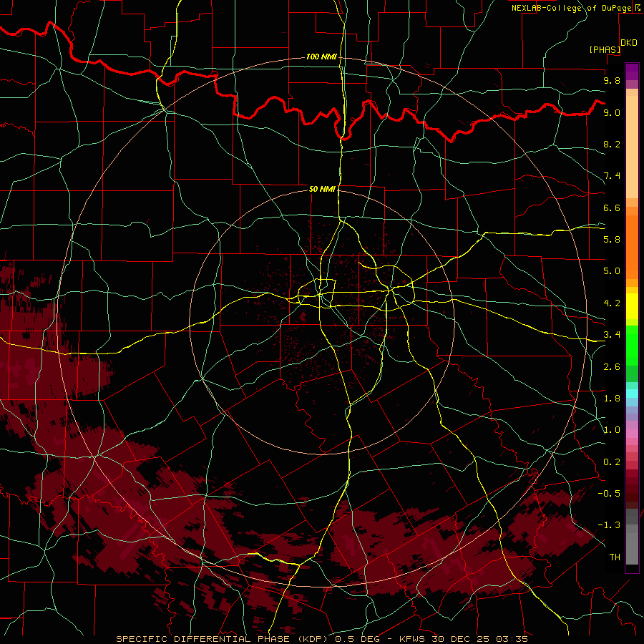This screenshot has height=644, width=644.
Task: Click the DKD label above the color scale
Action: tap(629, 43)
